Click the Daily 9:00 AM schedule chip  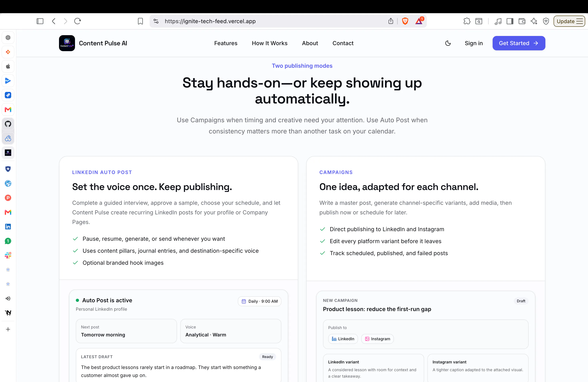259,301
